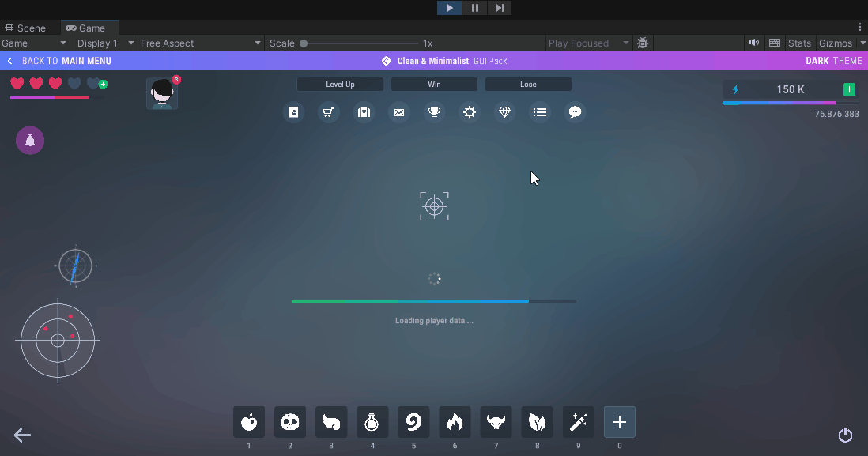Open the mail envelope icon
This screenshot has width=868, height=456.
399,112
